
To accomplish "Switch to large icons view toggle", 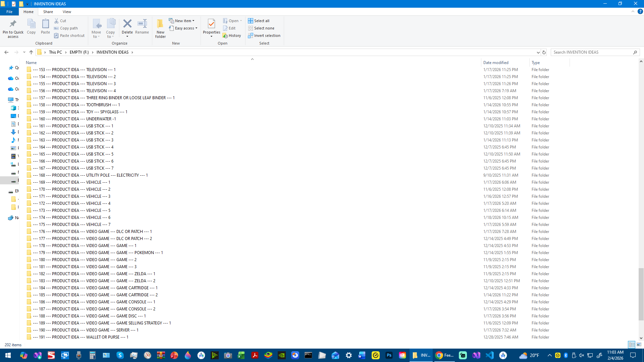I will coord(639,345).
